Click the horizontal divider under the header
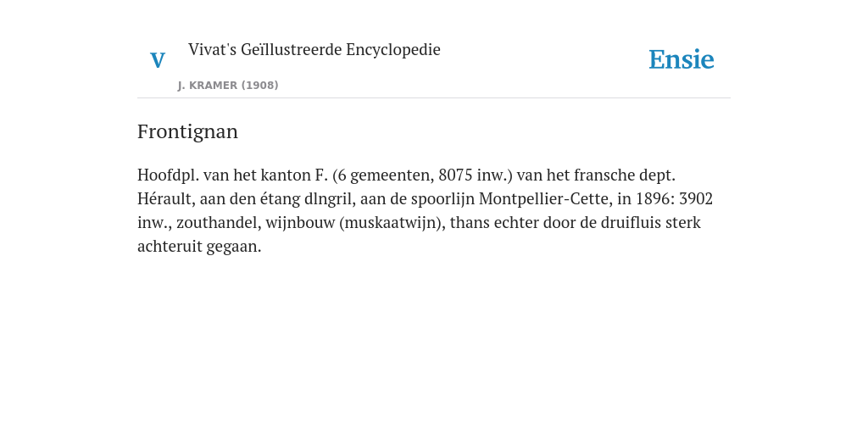The width and height of the screenshot is (868, 434). click(x=434, y=98)
